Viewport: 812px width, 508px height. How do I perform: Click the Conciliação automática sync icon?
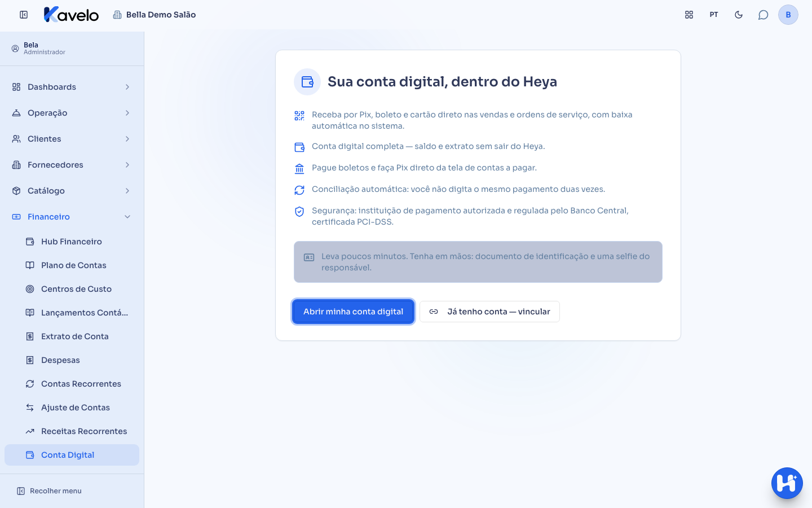pos(299,190)
